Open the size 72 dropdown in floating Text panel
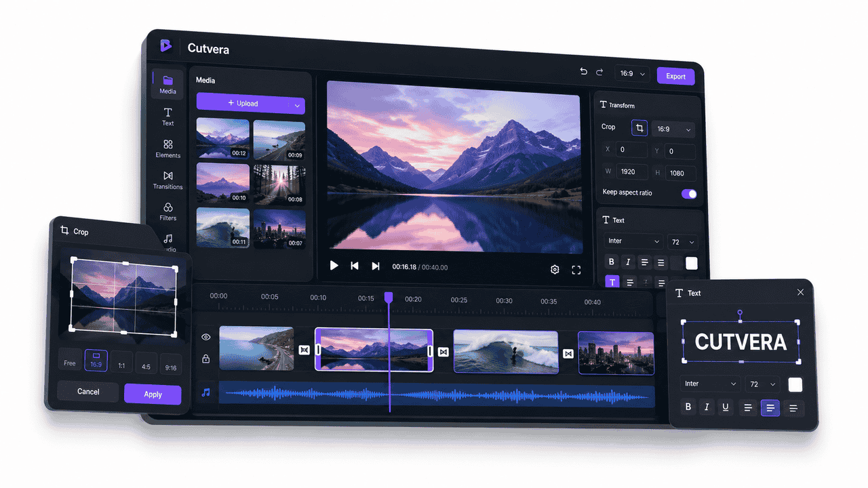This screenshot has width=868, height=488. click(x=762, y=384)
